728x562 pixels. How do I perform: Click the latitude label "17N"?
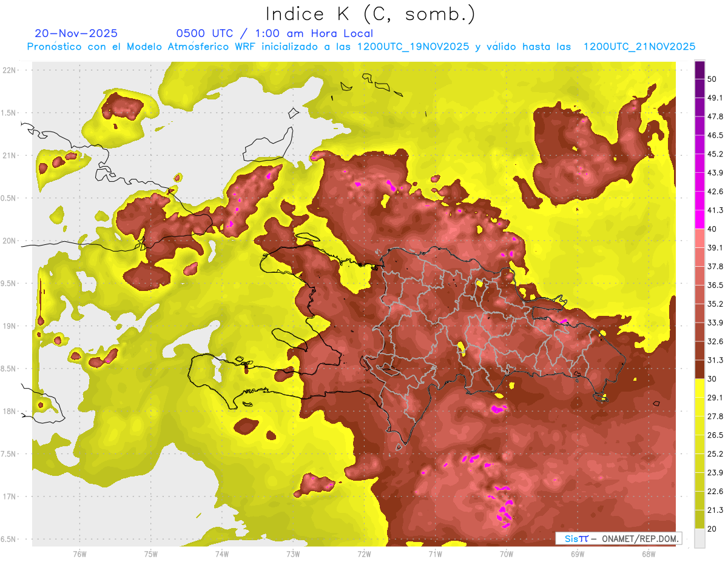(x=10, y=497)
